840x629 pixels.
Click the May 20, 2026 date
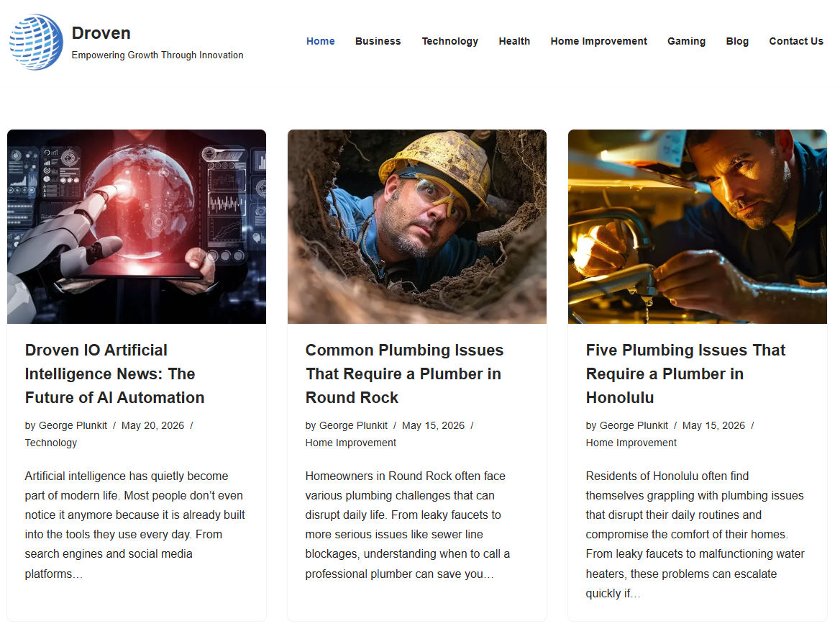[x=152, y=425]
